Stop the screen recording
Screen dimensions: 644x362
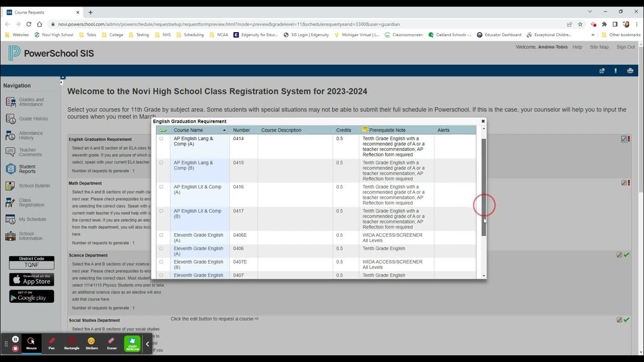click(16, 348)
